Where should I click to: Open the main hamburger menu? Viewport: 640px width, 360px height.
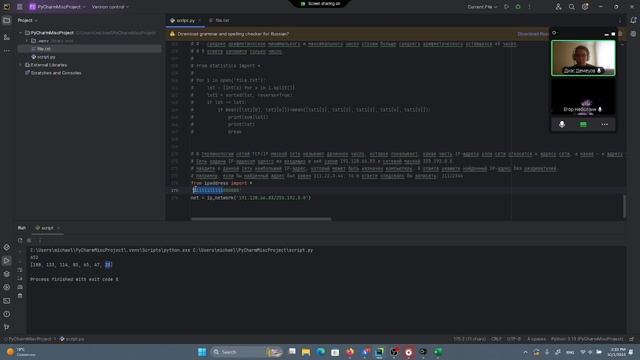pyautogui.click(x=20, y=7)
